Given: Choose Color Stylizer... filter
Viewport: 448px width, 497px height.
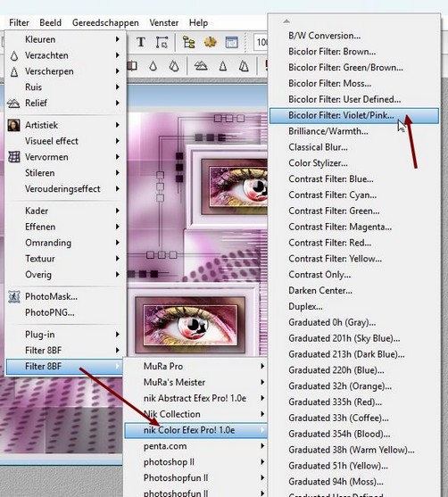Looking at the screenshot, I should 354,163.
